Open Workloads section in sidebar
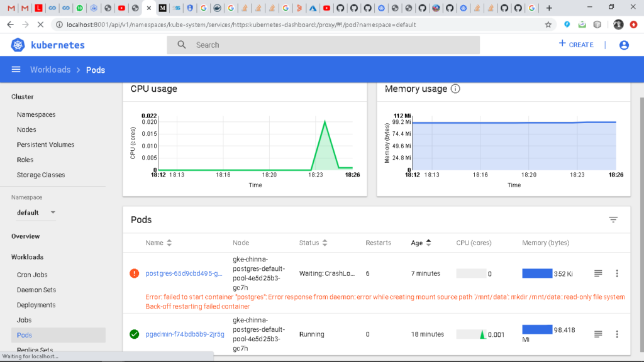Screen dimensions: 644x362 coord(27,257)
